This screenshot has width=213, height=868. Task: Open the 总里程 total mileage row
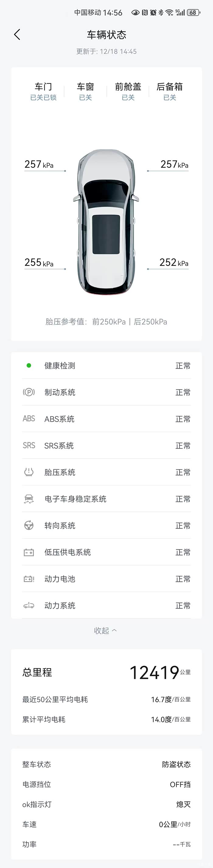pyautogui.click(x=106, y=672)
